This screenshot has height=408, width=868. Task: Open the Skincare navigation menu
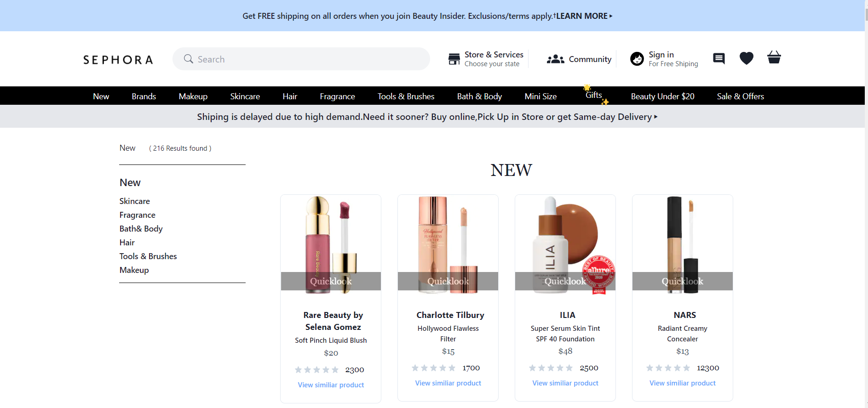(x=245, y=96)
